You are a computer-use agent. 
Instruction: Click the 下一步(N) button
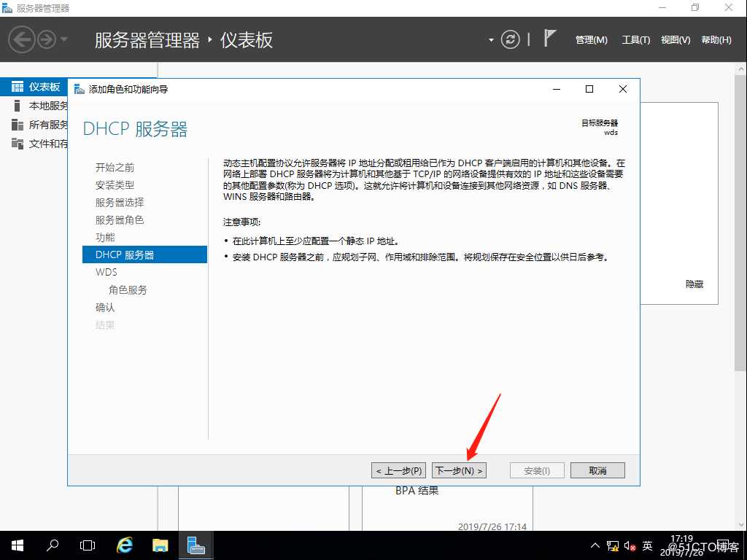(459, 470)
